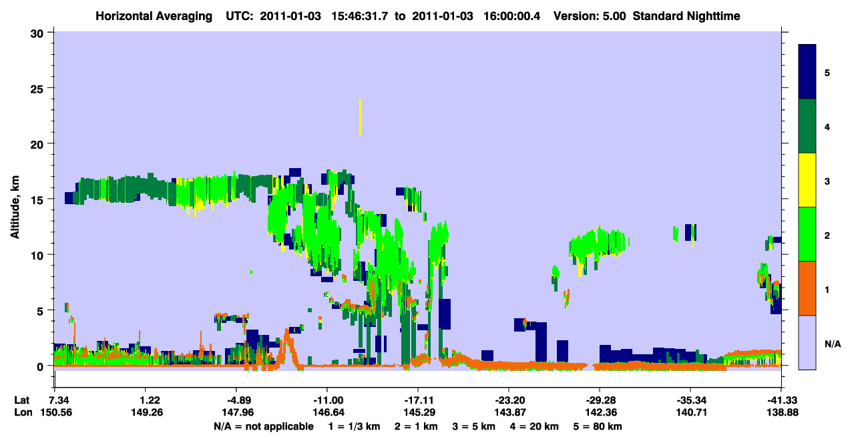Screen dimensions: 868x445
Task: Click the '1 = 1/3 km' legend entry
Action: pyautogui.click(x=355, y=426)
